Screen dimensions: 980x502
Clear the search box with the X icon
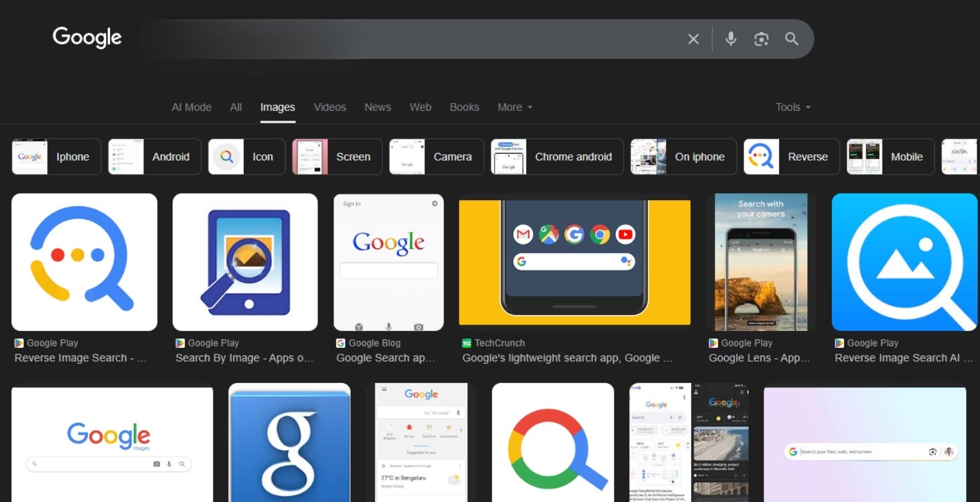693,39
